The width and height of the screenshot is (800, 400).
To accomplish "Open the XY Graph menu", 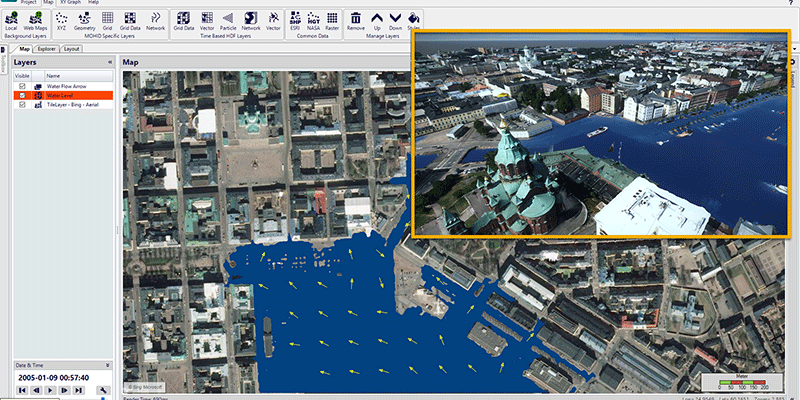I will 68,3.
